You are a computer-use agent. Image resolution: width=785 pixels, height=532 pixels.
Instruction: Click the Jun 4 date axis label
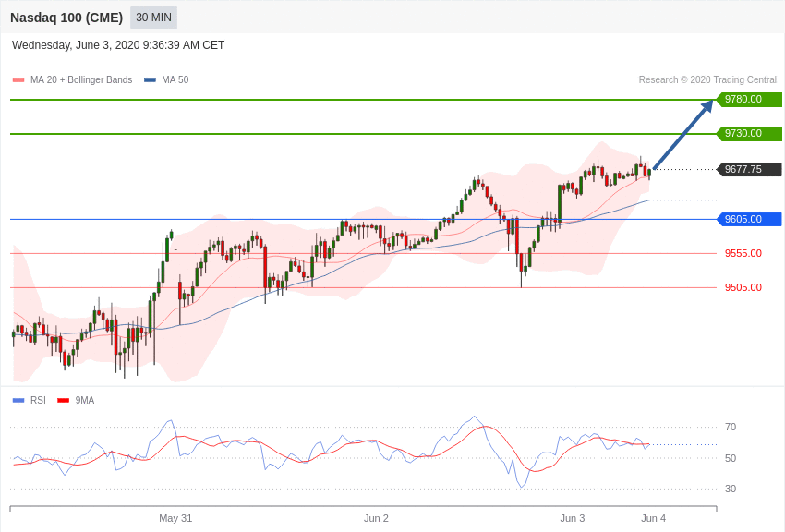tap(653, 518)
